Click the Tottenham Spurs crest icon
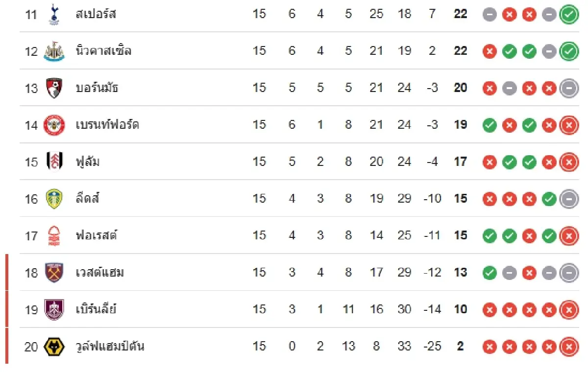 54,14
